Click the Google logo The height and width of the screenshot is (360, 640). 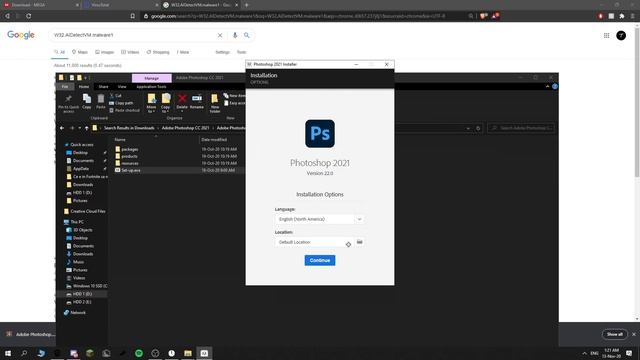(21, 35)
